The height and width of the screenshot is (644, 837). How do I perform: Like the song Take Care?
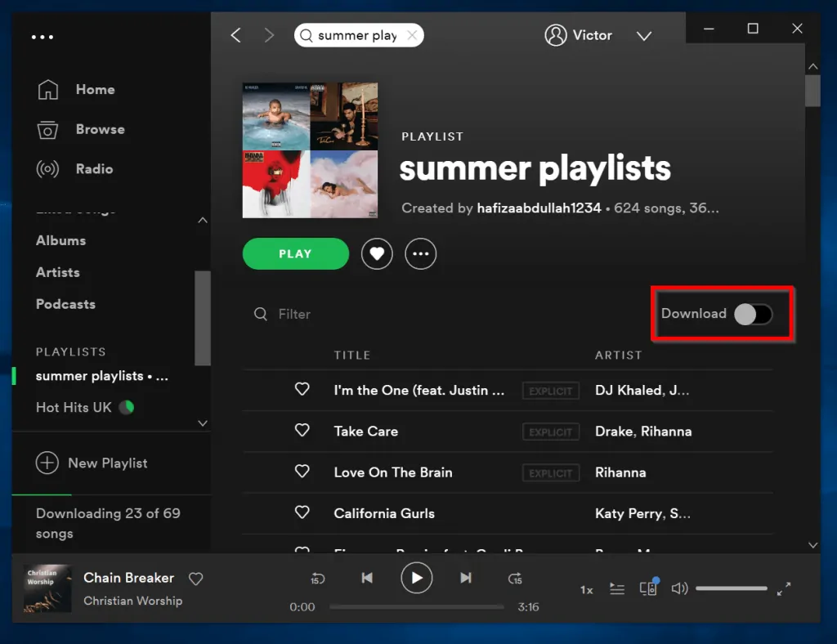pyautogui.click(x=302, y=432)
